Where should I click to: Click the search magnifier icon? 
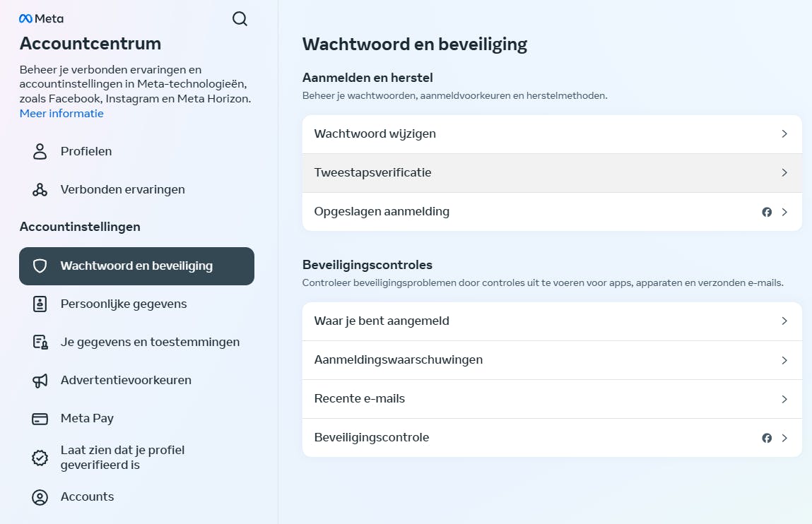point(240,19)
